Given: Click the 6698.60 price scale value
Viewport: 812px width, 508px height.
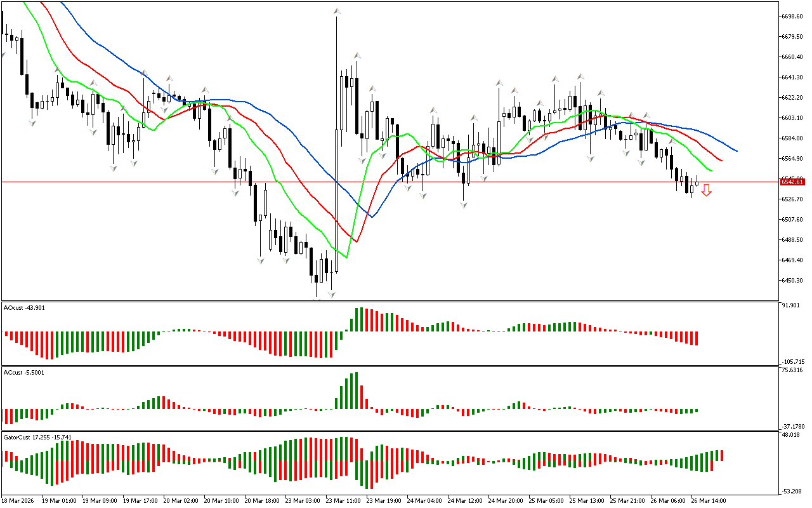Looking at the screenshot, I should coord(792,16).
